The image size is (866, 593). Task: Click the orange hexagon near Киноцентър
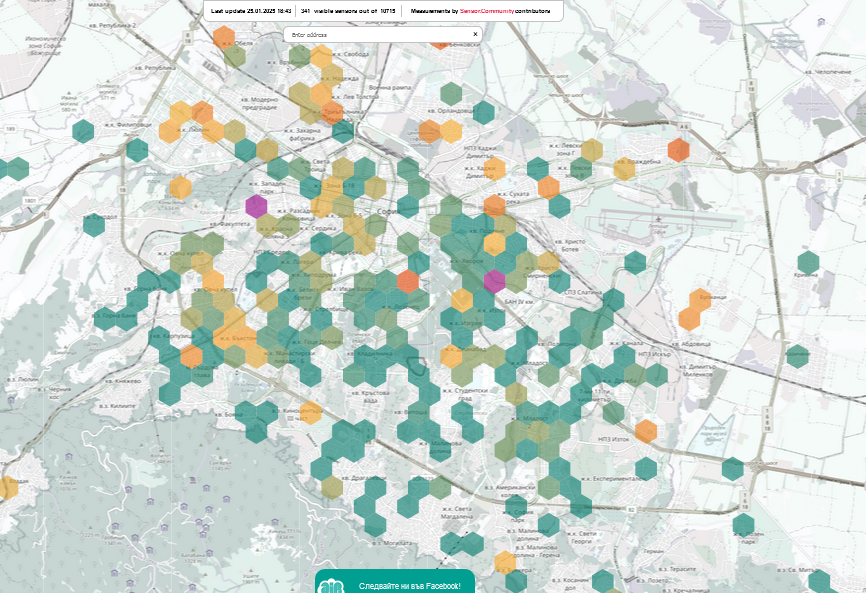[310, 412]
